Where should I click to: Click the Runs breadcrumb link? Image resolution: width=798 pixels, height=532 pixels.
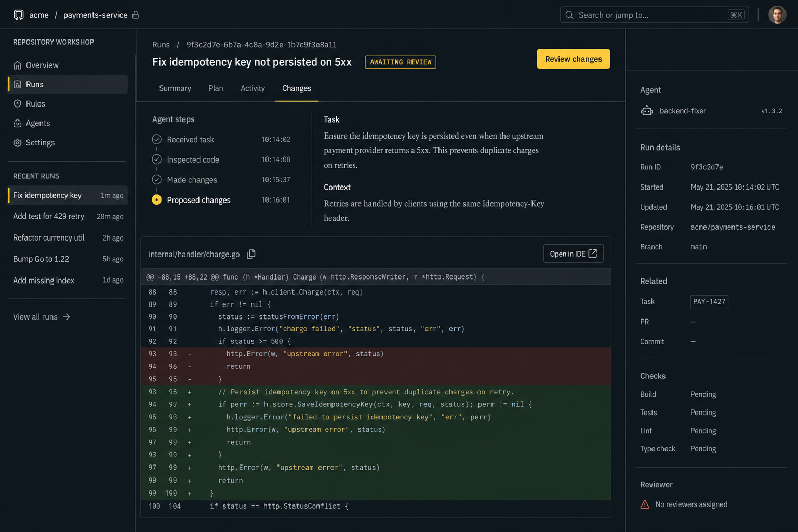point(161,45)
